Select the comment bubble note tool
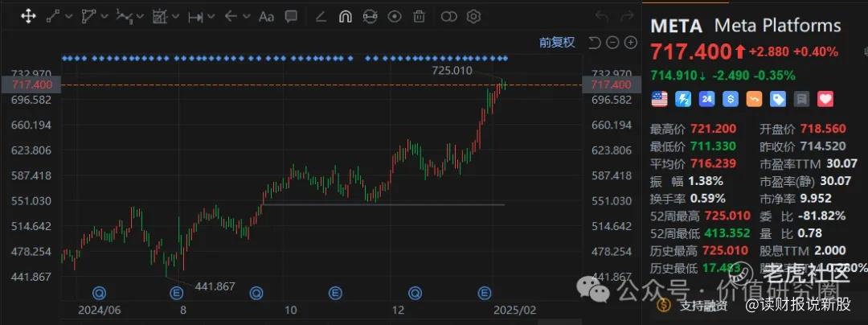The image size is (868, 325). click(x=291, y=17)
